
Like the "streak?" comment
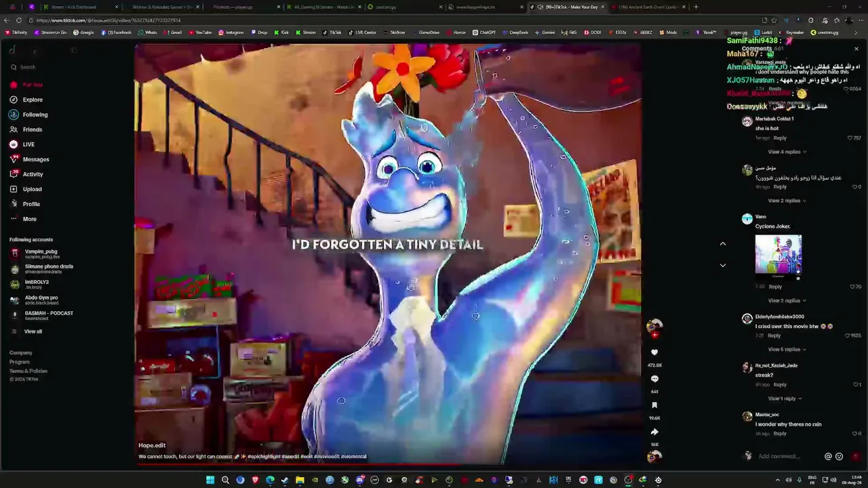click(x=856, y=384)
